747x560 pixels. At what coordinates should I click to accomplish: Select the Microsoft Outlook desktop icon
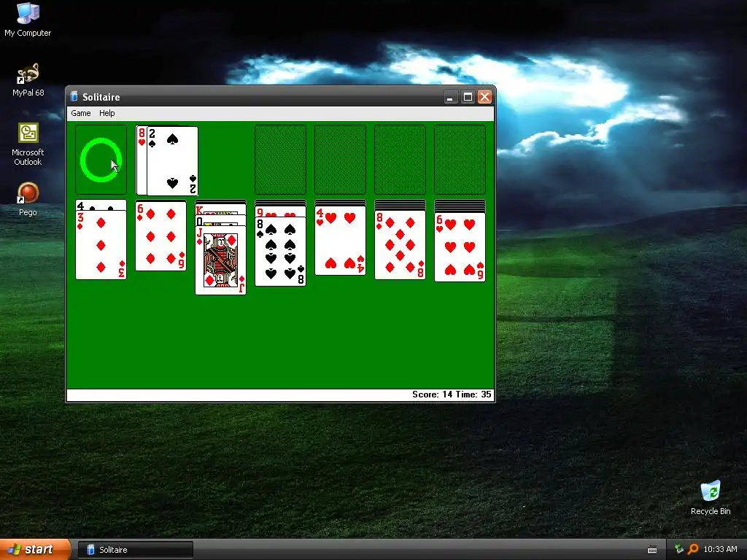click(28, 144)
